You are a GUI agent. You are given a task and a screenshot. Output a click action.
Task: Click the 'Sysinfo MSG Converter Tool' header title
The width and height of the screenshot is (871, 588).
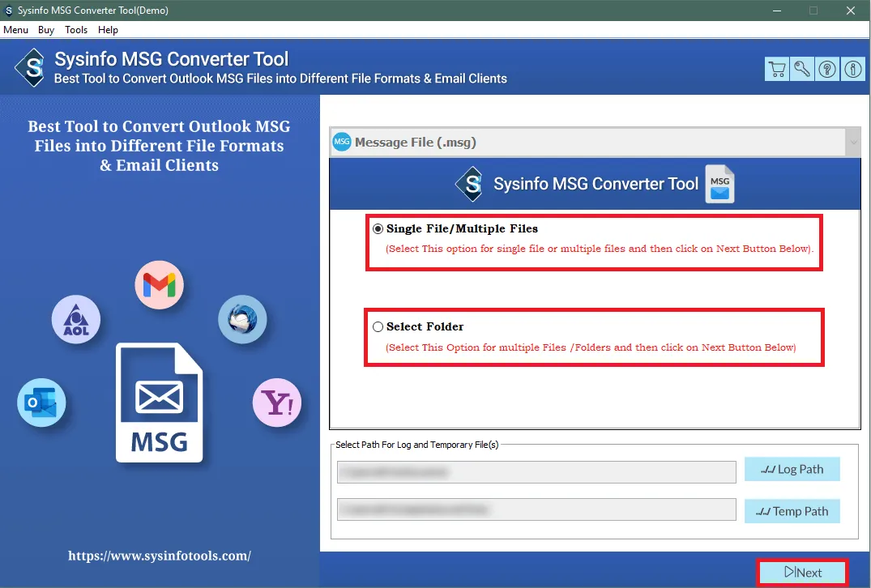171,59
